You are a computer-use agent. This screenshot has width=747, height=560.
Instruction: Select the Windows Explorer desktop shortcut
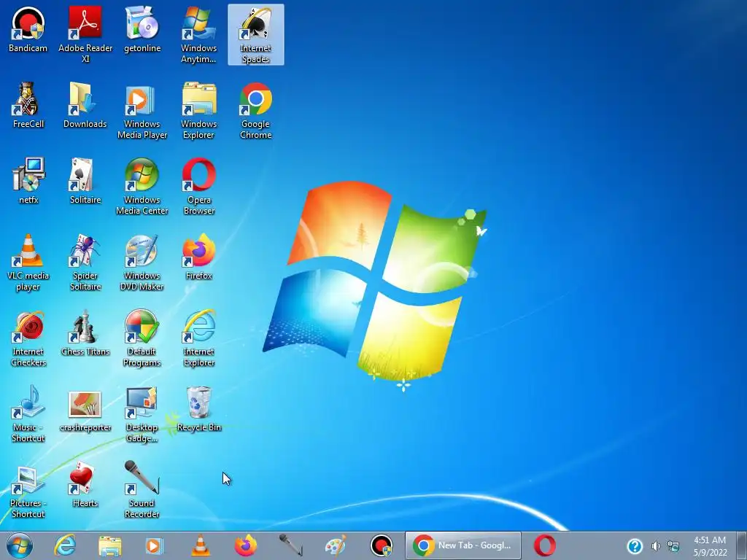point(198,111)
